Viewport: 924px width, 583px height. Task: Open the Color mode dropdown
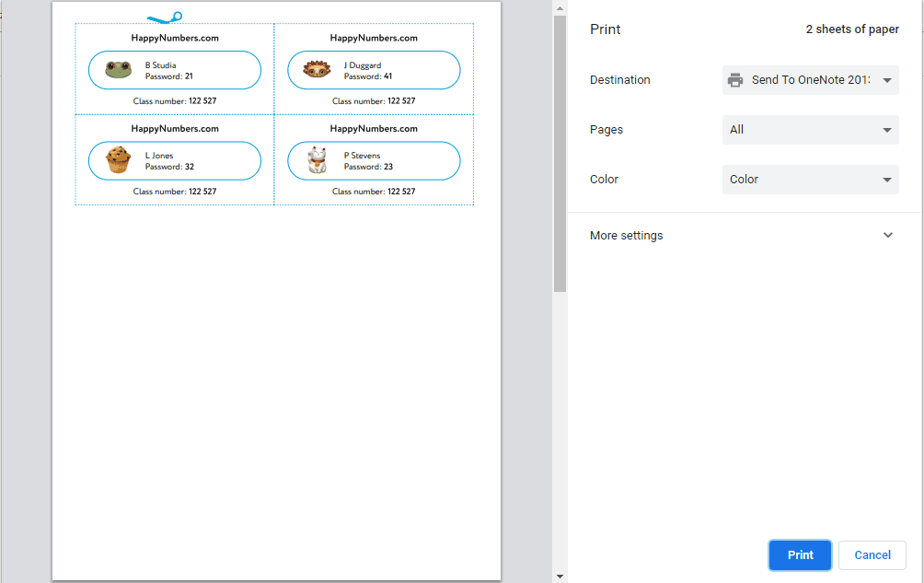[x=810, y=180]
